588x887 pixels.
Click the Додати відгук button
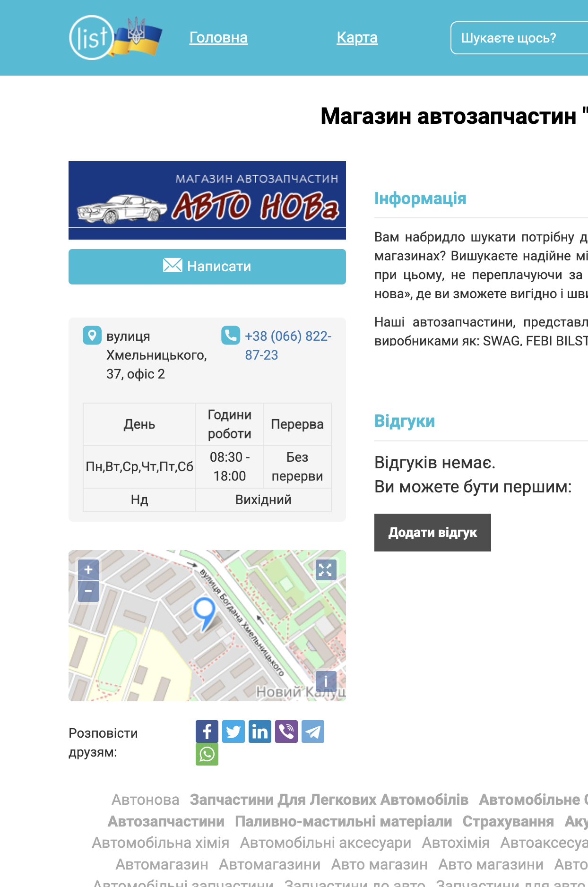[432, 533]
